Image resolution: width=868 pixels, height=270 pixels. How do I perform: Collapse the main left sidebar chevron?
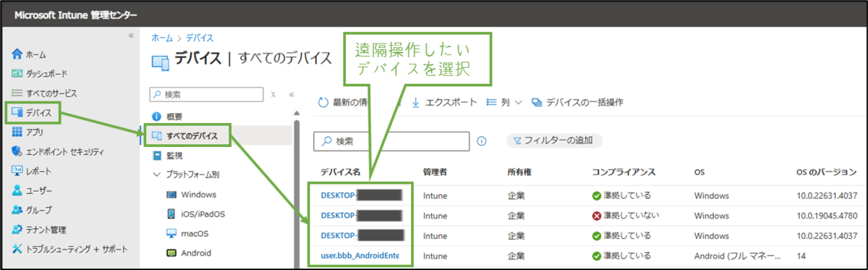tap(131, 35)
